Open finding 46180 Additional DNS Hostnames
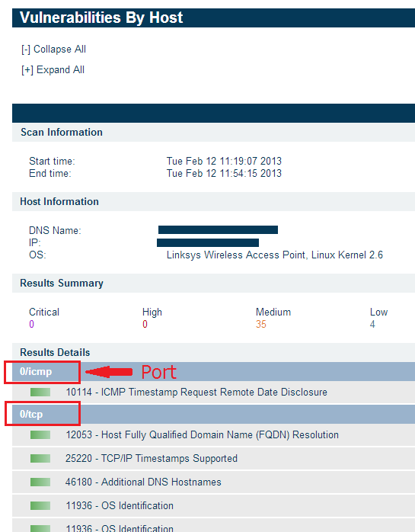 point(143,482)
